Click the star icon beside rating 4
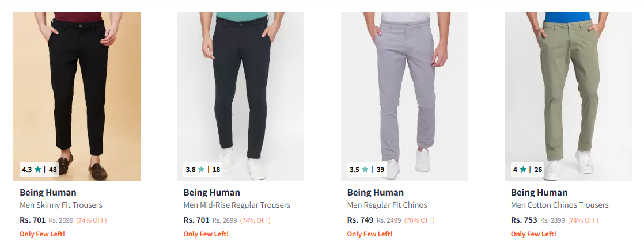The image size is (644, 248). [523, 170]
